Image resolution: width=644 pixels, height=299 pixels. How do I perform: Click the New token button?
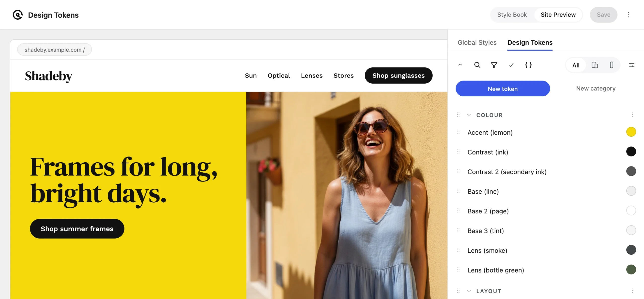[503, 89]
